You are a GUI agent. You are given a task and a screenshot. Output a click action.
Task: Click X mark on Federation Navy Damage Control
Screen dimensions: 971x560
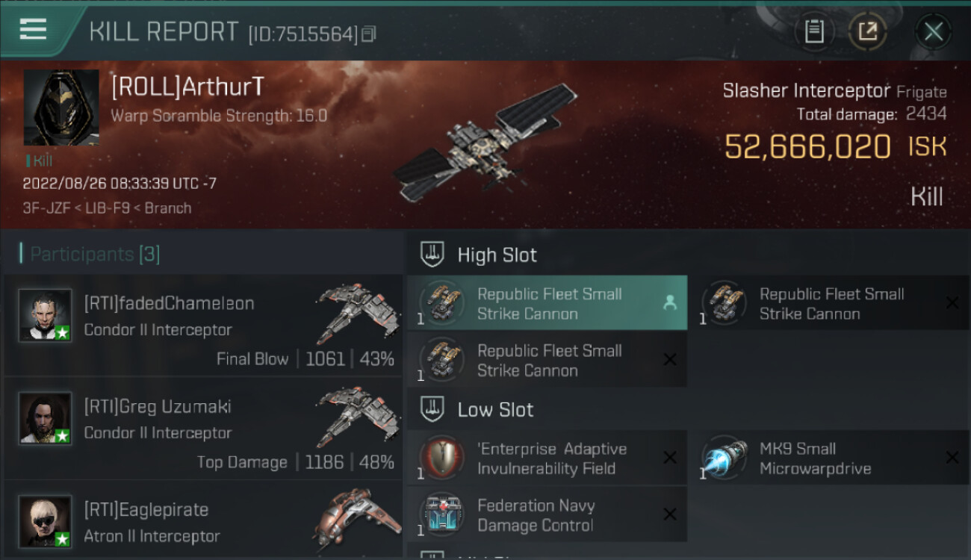(x=670, y=514)
